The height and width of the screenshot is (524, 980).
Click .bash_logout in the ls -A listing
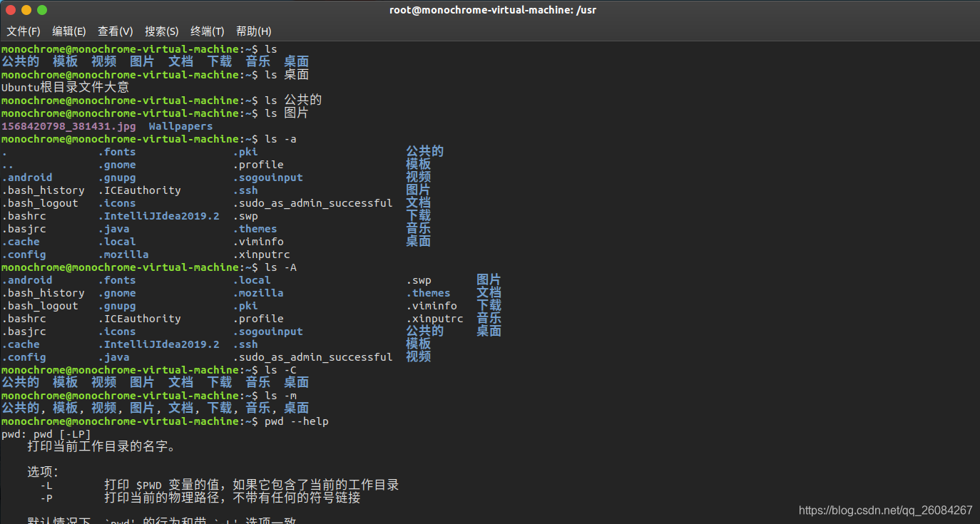(40, 306)
